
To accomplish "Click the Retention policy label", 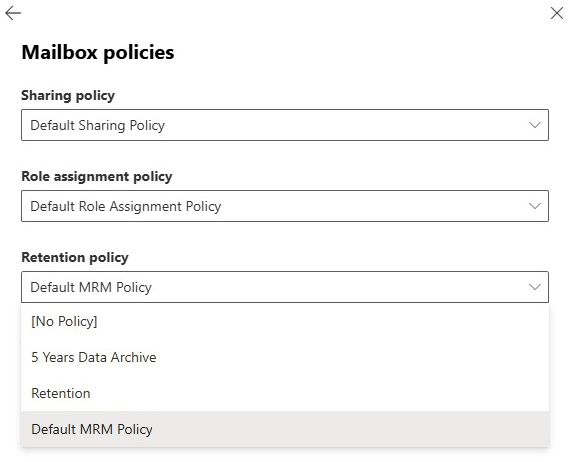I will (75, 258).
